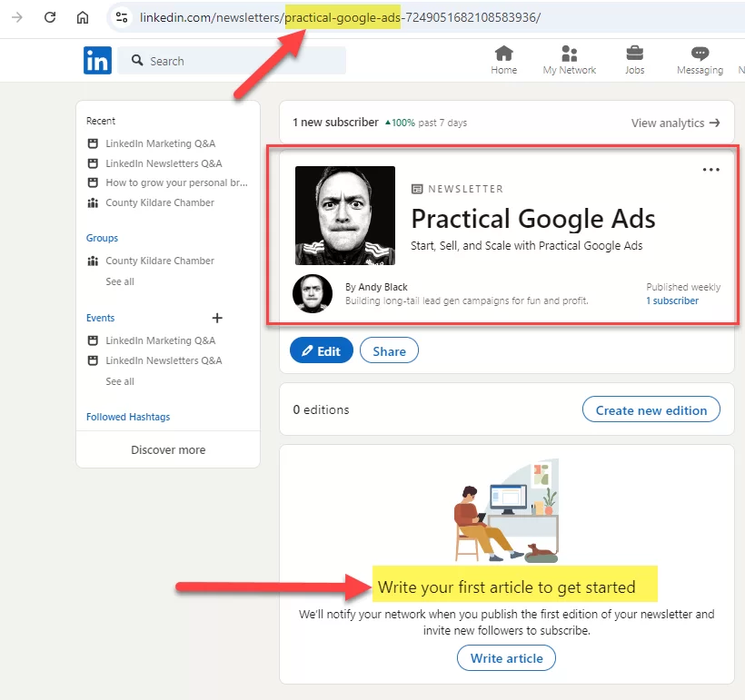Click the Published weekly text
The height and width of the screenshot is (700, 745).
[683, 287]
